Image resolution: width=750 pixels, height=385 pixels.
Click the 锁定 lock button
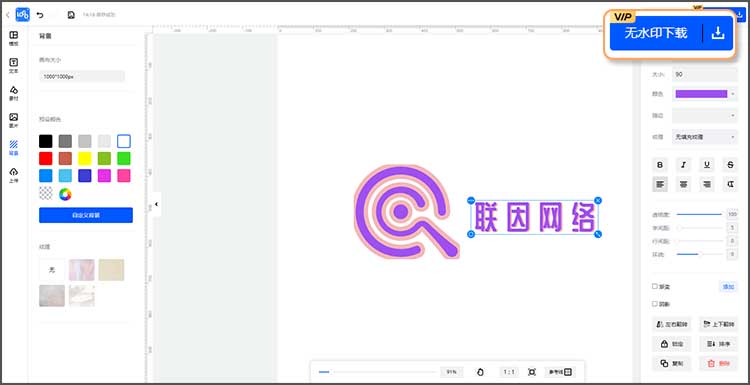(x=672, y=344)
